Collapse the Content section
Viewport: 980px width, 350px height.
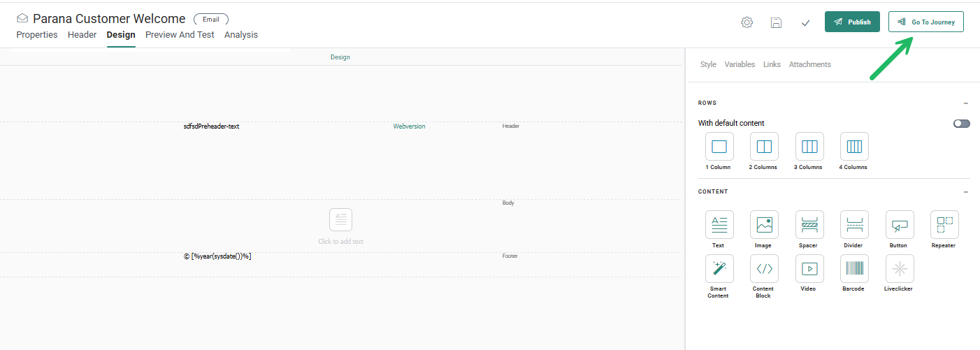coord(965,191)
